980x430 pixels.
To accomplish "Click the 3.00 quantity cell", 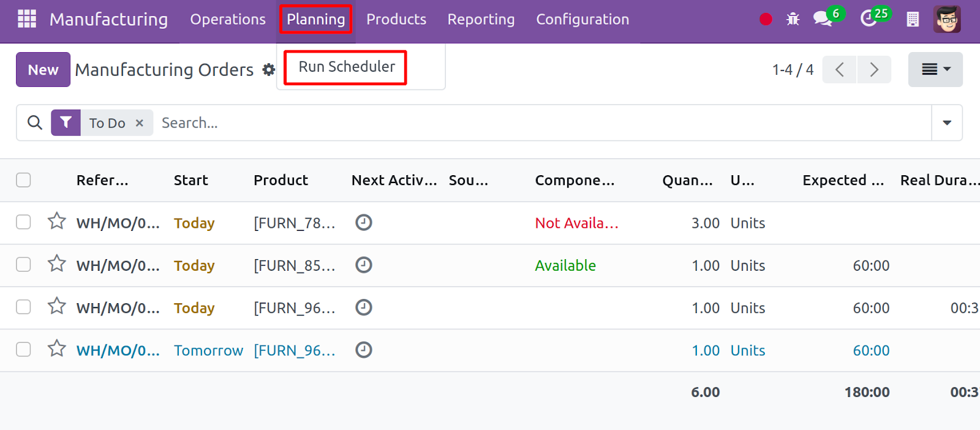I will click(x=706, y=223).
